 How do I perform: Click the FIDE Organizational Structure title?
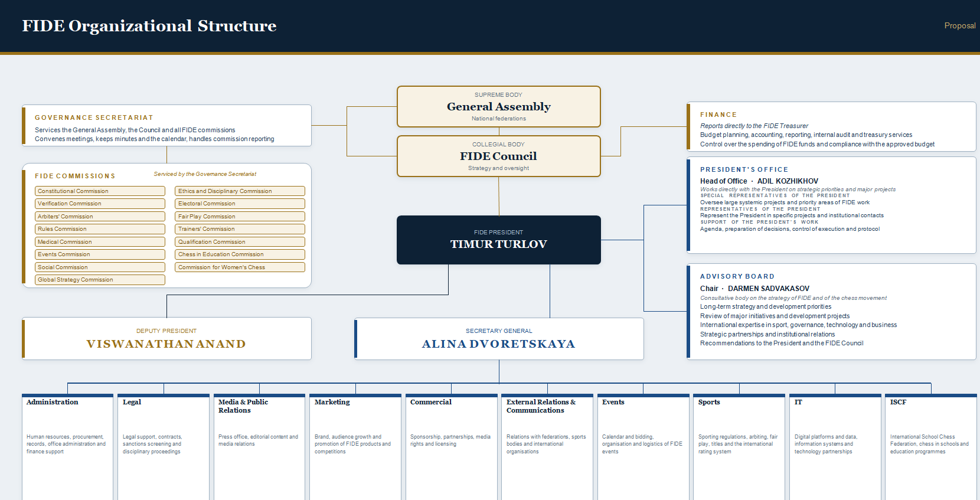click(x=149, y=26)
